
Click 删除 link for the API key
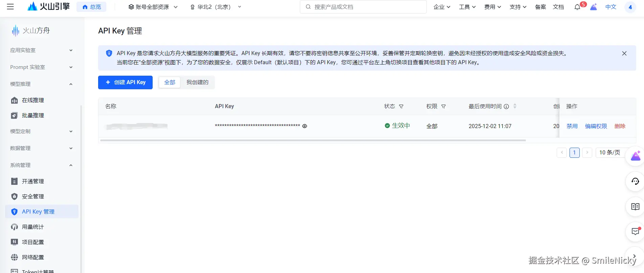[620, 126]
